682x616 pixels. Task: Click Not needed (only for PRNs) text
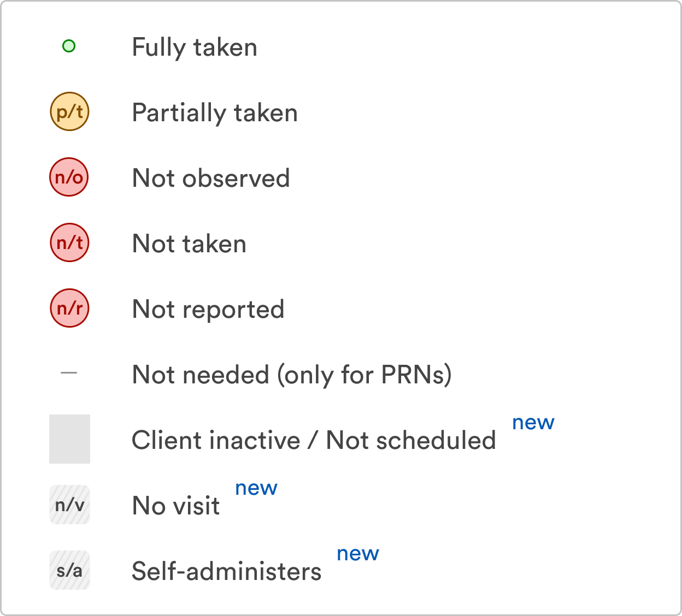pos(292,375)
